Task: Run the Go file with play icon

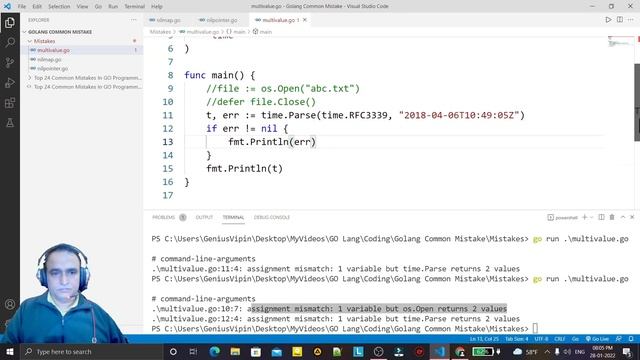Action: tap(608, 20)
